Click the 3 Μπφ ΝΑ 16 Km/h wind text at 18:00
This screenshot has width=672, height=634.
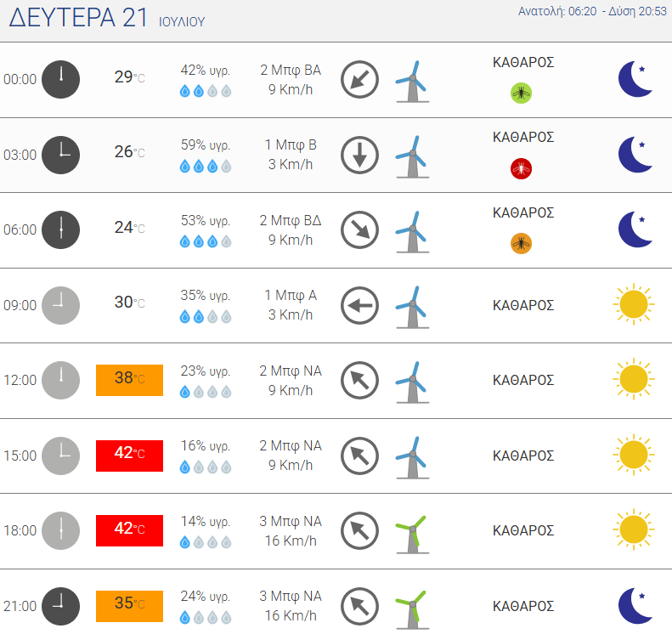click(291, 530)
